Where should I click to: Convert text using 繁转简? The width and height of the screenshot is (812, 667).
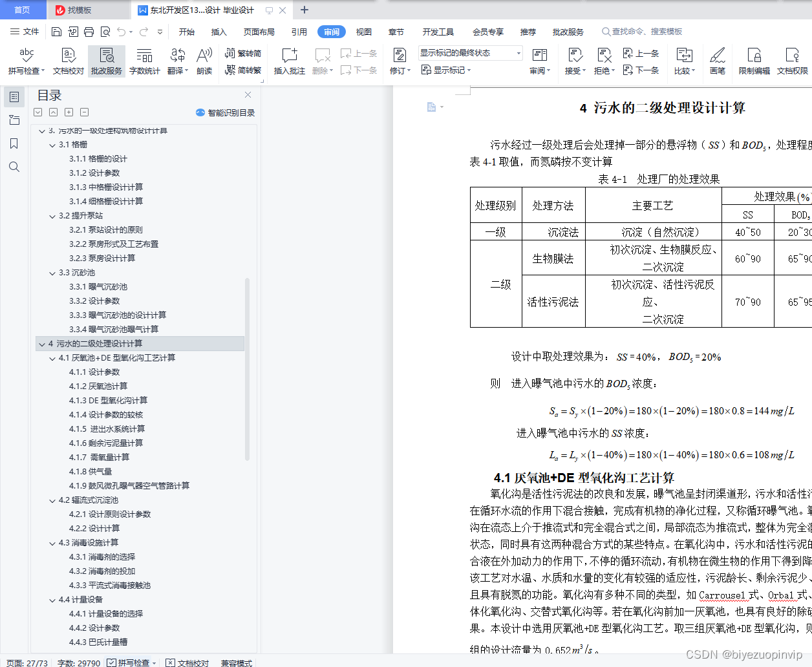tap(243, 54)
